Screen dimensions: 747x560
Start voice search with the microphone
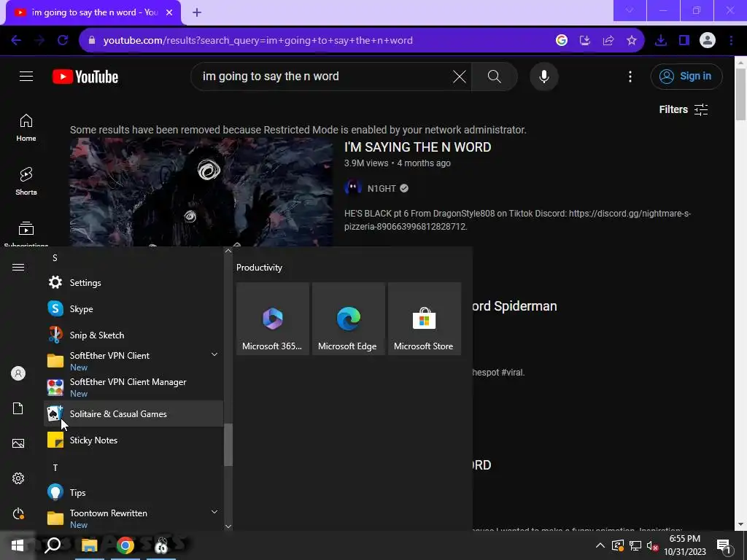pos(543,76)
